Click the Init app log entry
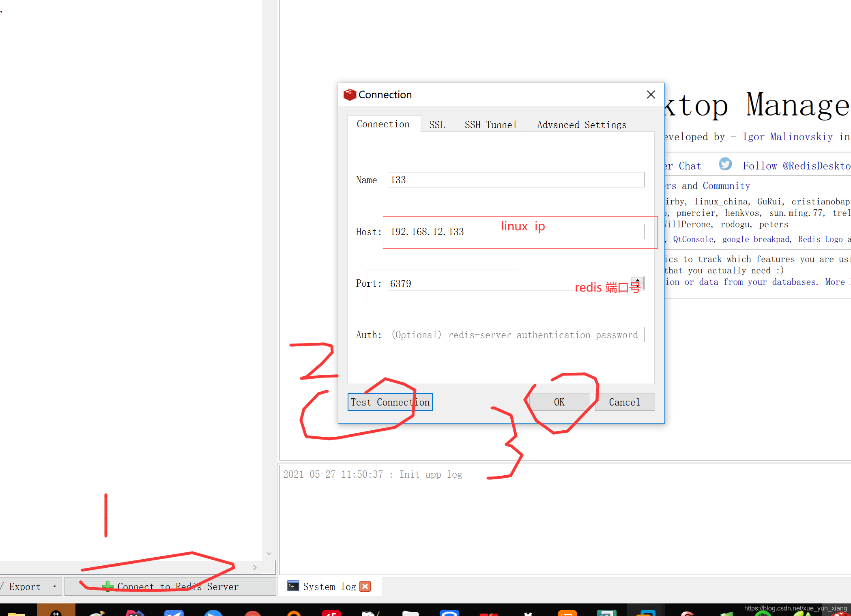 [x=372, y=474]
